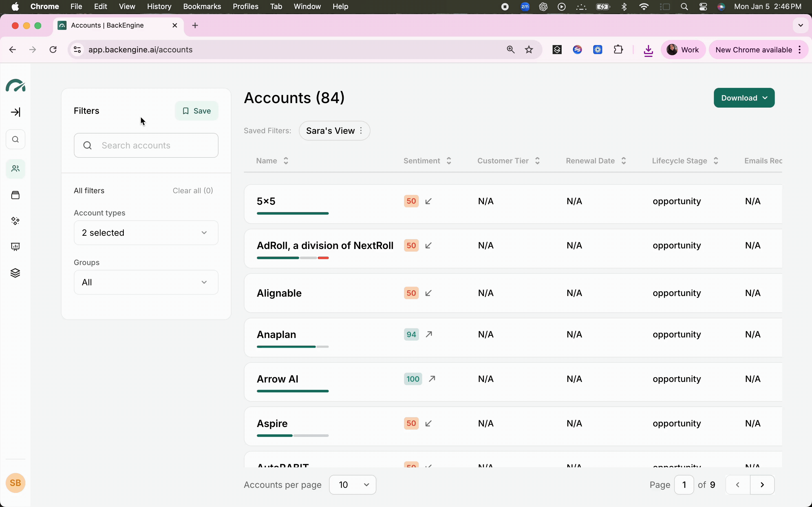Expand the sidebar with arrow icon

16,112
